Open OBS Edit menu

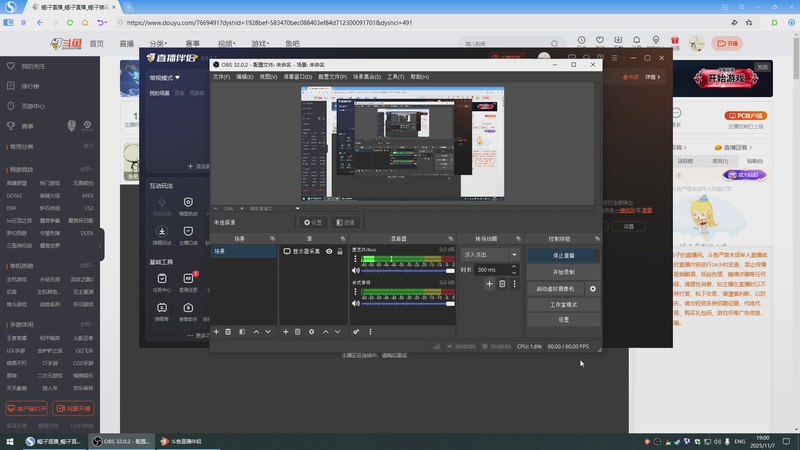tap(244, 77)
